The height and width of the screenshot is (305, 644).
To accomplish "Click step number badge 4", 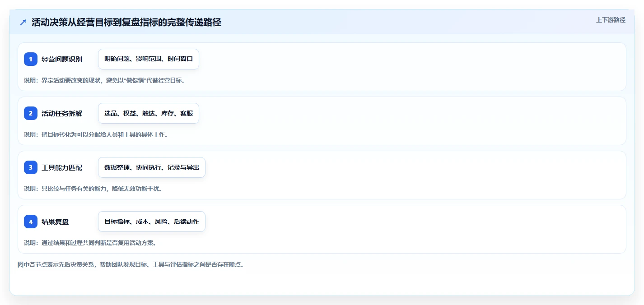I will tap(31, 222).
